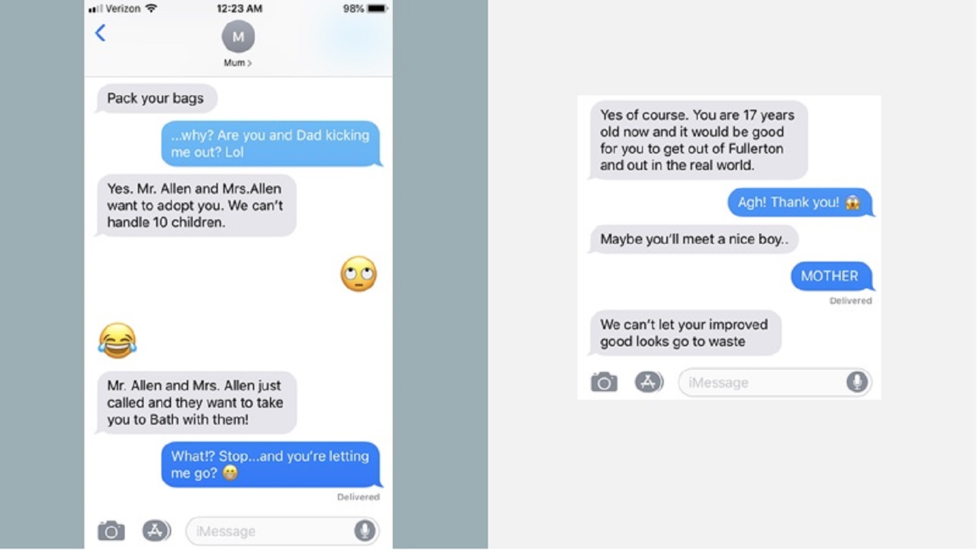980x550 pixels.
Task: Tap the back arrow in the chat header
Action: pos(100,33)
